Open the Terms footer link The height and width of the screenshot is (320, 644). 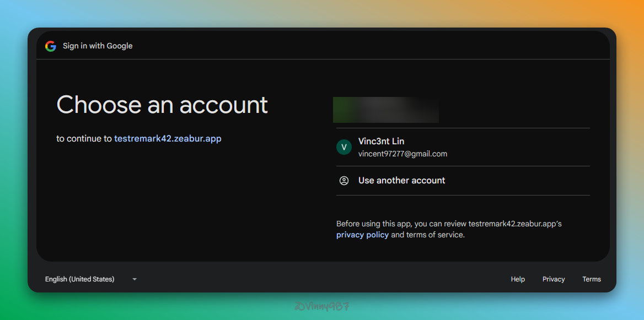592,279
